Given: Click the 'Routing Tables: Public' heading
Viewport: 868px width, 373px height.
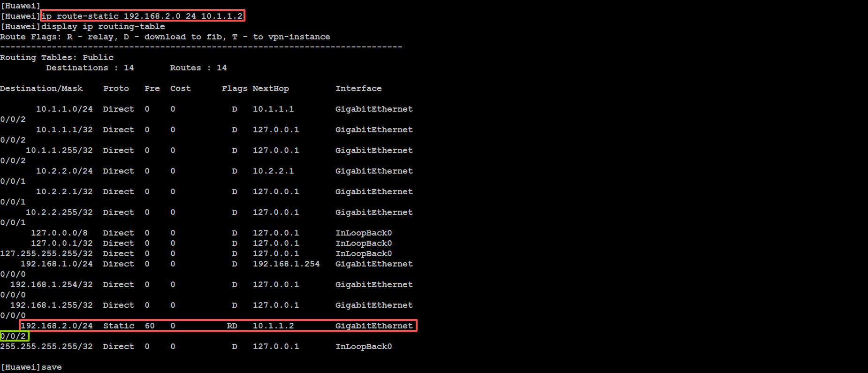Looking at the screenshot, I should (x=57, y=57).
